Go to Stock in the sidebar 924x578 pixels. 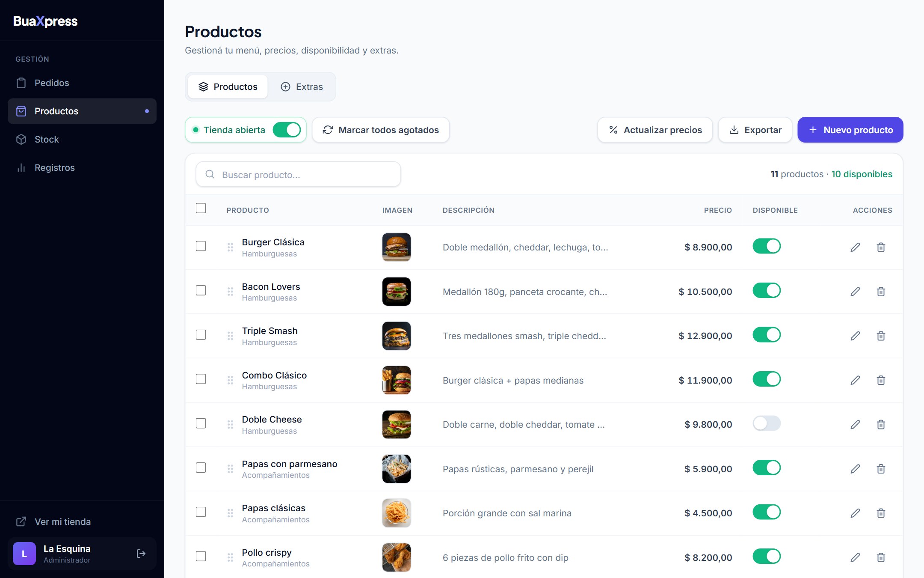(82, 140)
